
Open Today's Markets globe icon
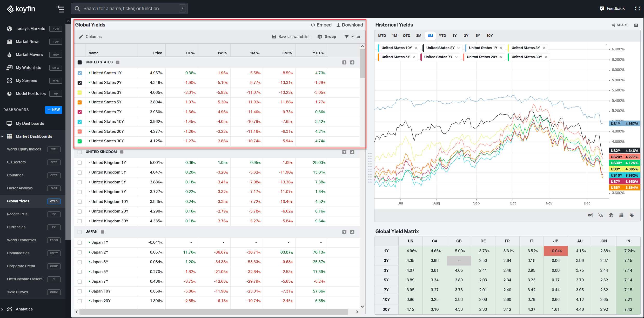point(10,29)
